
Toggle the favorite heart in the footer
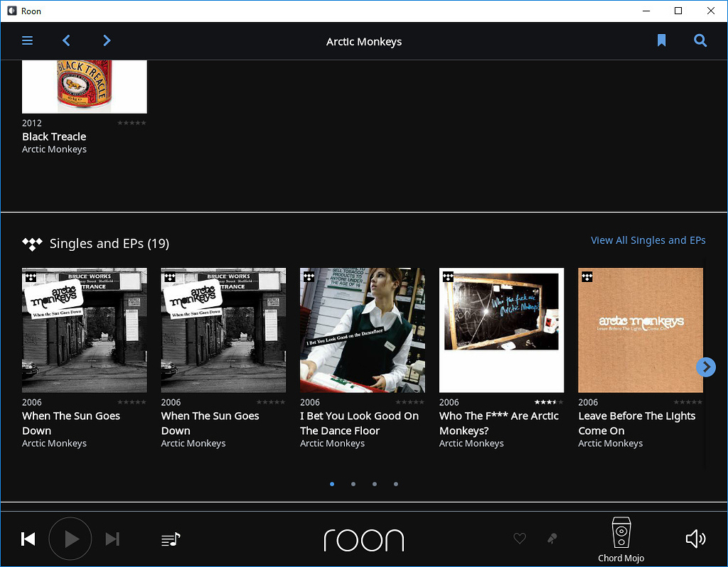(520, 539)
